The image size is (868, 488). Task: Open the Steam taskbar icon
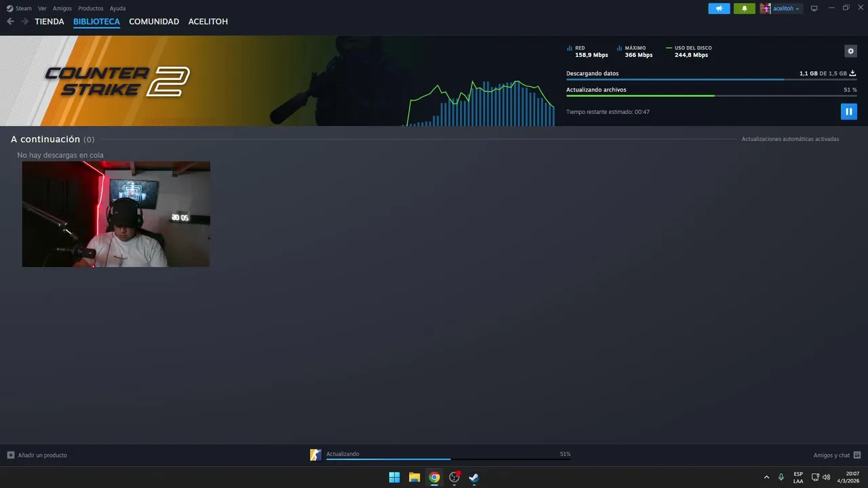[474, 477]
